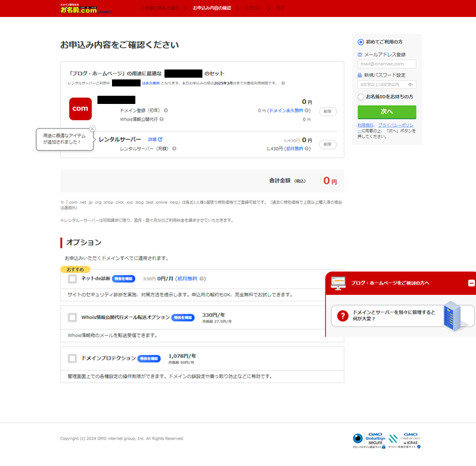Viewport: 476px width, 466px height.
Task: Click the email address input field
Action: point(387,64)
